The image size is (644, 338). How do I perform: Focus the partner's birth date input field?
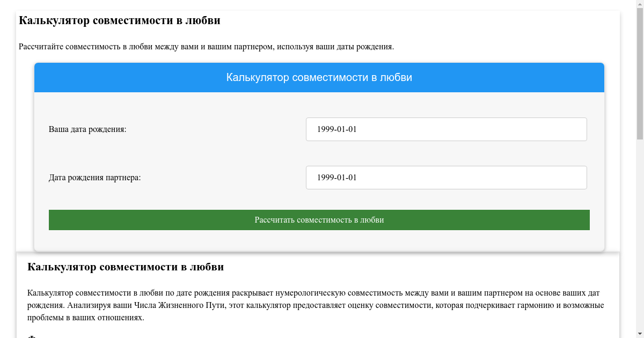tap(446, 178)
